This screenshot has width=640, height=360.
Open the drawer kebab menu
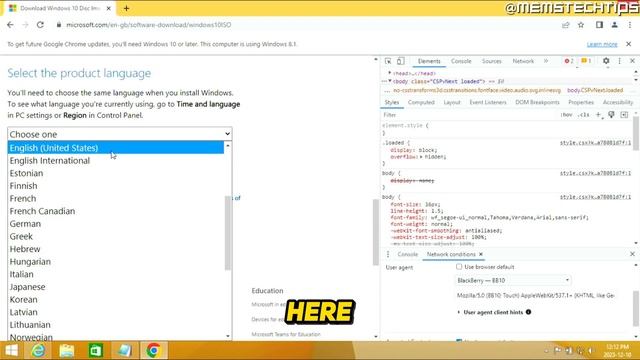388,254
